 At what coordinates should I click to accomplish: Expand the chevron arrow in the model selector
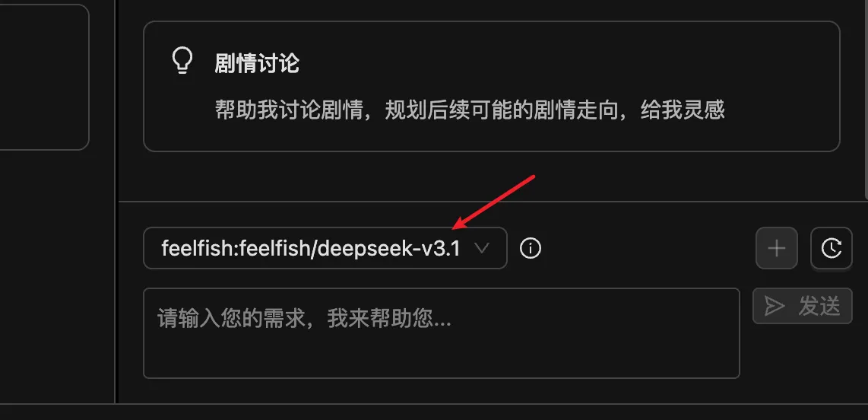coord(482,248)
